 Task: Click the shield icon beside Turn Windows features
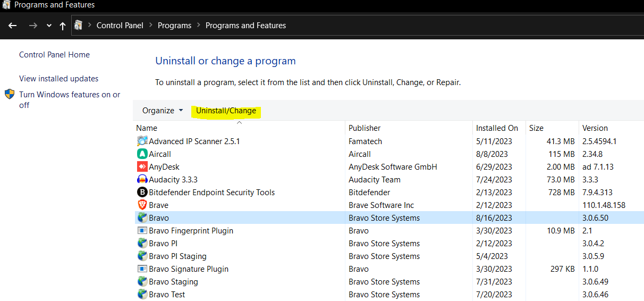10,95
